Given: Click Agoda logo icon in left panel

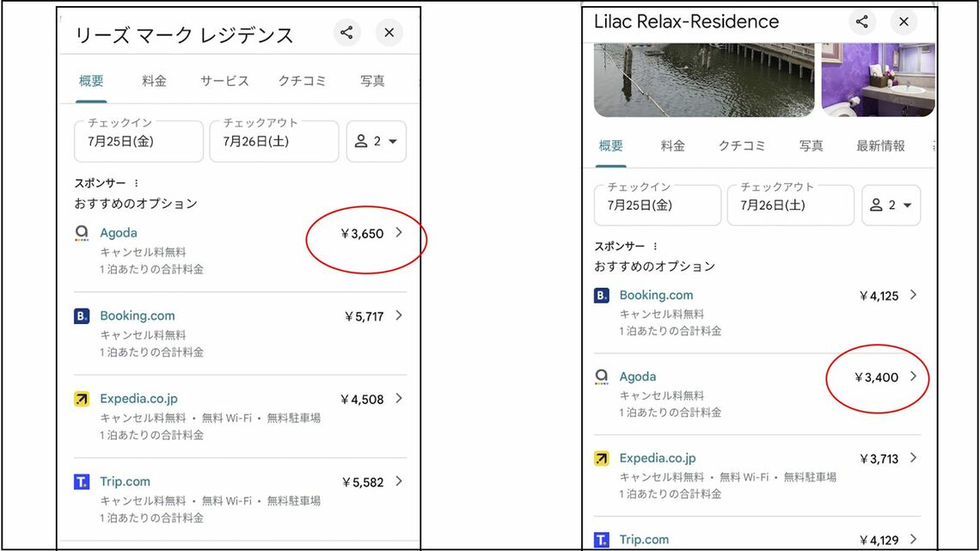Looking at the screenshot, I should point(82,233).
